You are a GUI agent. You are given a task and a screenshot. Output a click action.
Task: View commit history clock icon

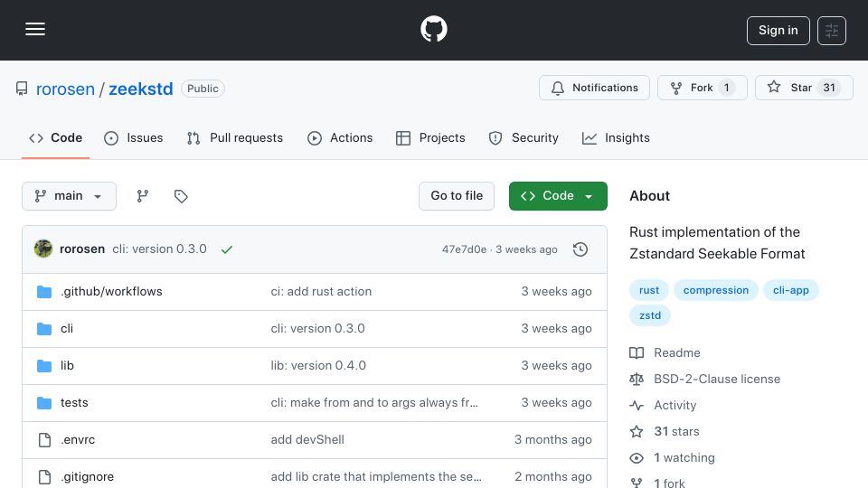[x=580, y=249]
